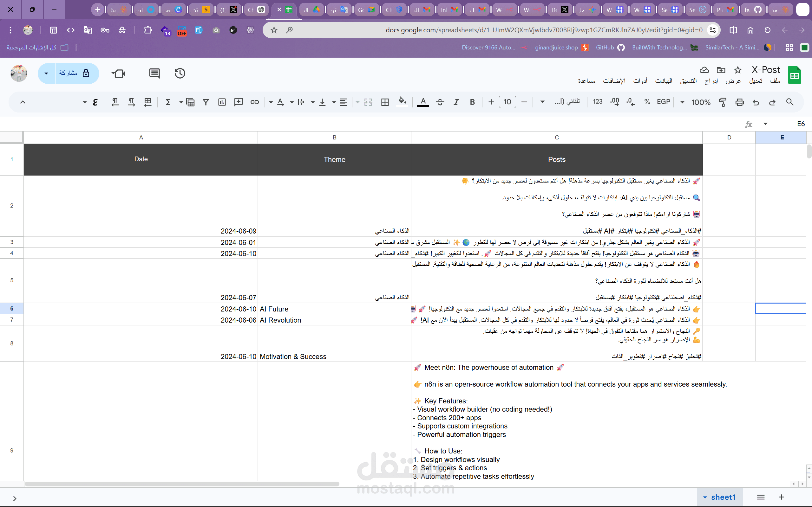Screen dimensions: 812x507
Task: Open the comments history icon
Action: (x=154, y=73)
